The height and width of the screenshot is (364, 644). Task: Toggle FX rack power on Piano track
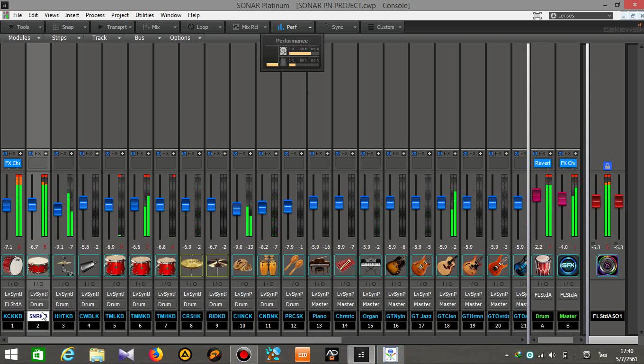tap(312, 153)
